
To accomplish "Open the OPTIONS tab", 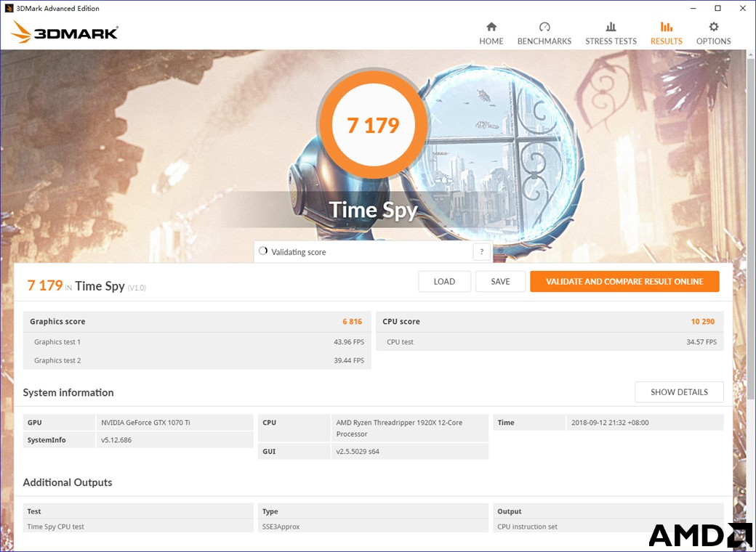I will tap(713, 33).
